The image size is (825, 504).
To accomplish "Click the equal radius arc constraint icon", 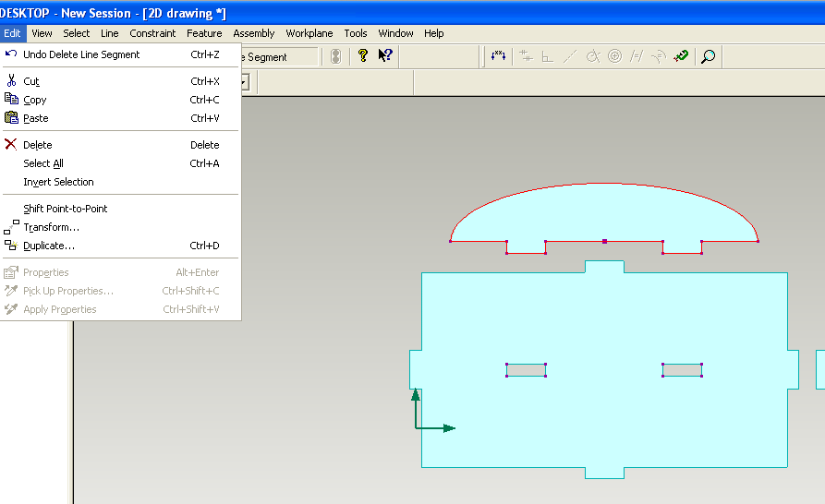I will click(x=658, y=56).
